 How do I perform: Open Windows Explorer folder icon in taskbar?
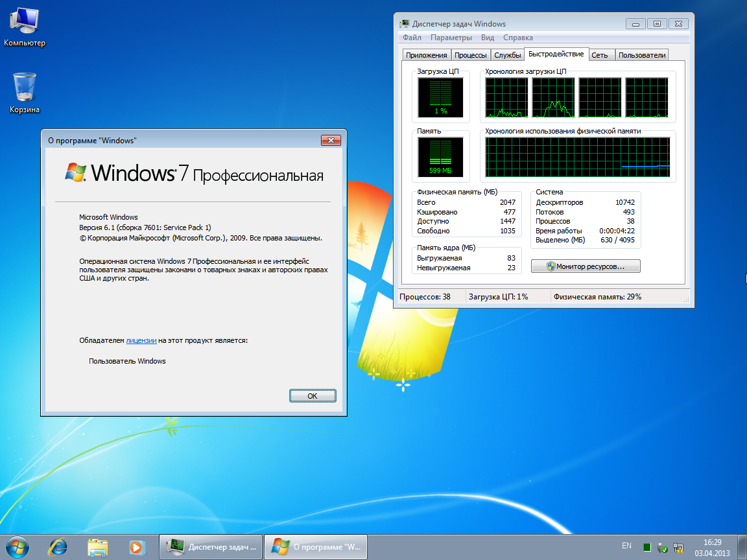[97, 546]
